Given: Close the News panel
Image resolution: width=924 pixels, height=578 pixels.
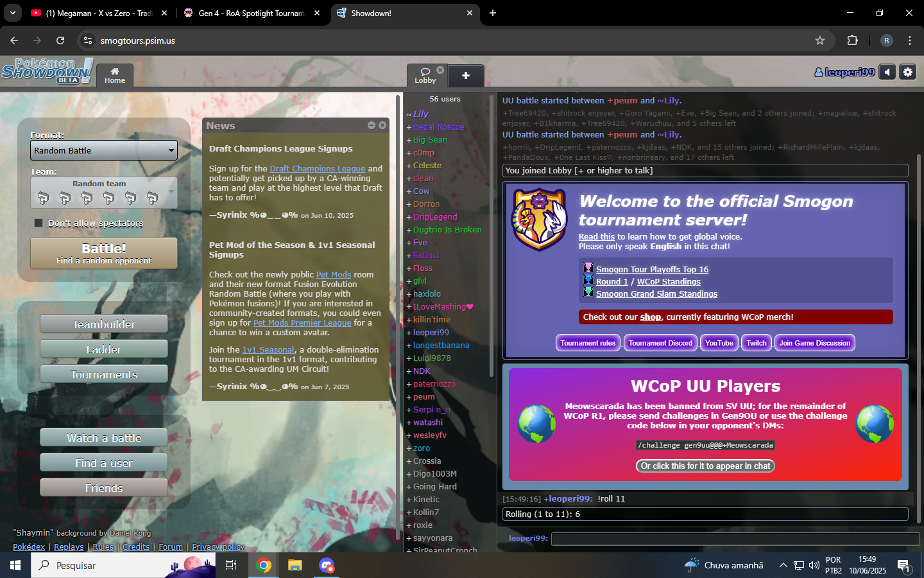Looking at the screenshot, I should (382, 125).
